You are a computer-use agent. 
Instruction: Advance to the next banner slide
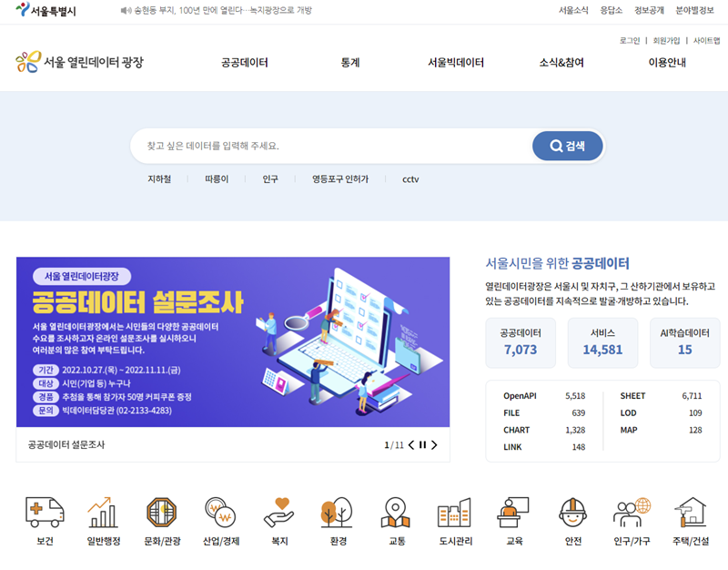coord(434,445)
